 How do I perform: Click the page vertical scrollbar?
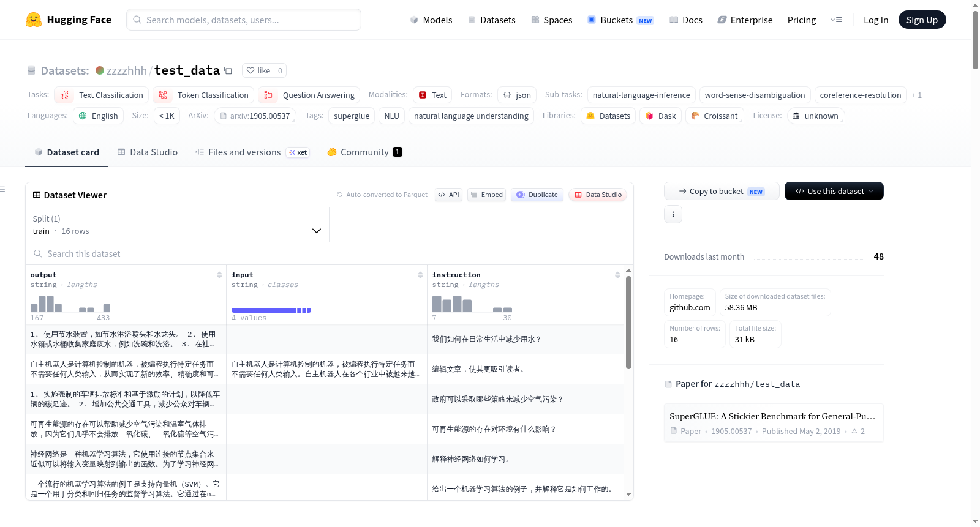975,40
